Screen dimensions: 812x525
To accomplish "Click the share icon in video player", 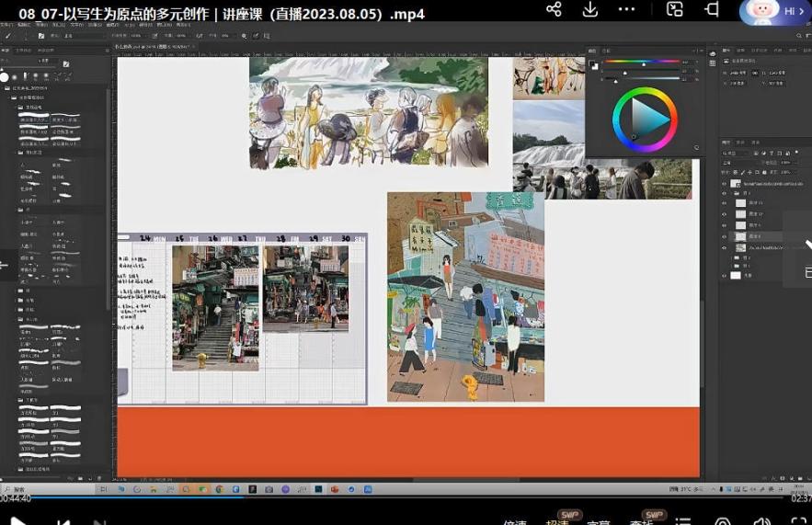I will pyautogui.click(x=554, y=9).
